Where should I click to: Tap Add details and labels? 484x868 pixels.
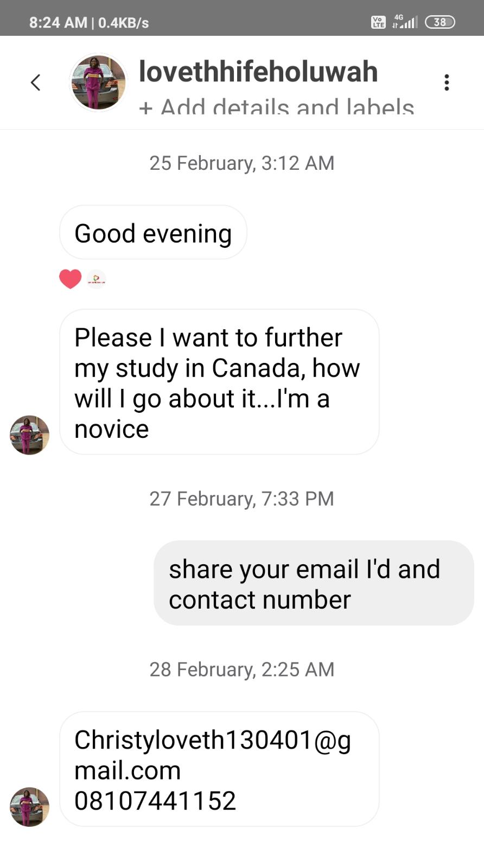point(277,106)
